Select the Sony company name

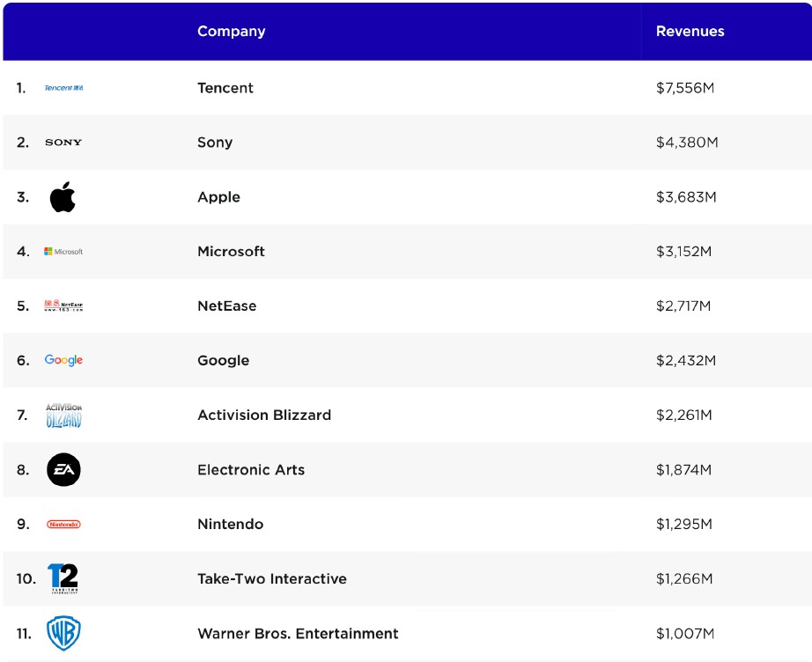pos(215,143)
